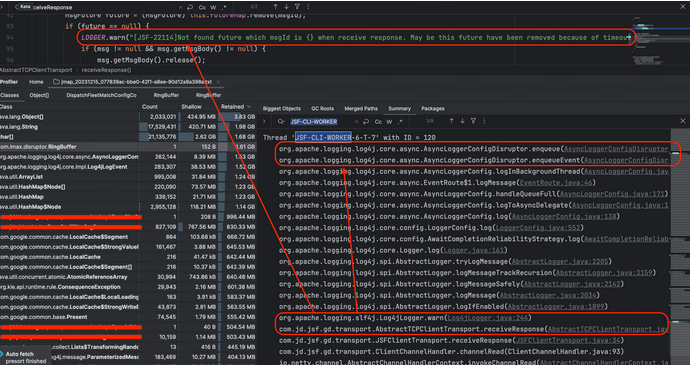Open AbstractLogger.java:2205 source link
The height and width of the screenshot is (365, 690).
[560, 262]
